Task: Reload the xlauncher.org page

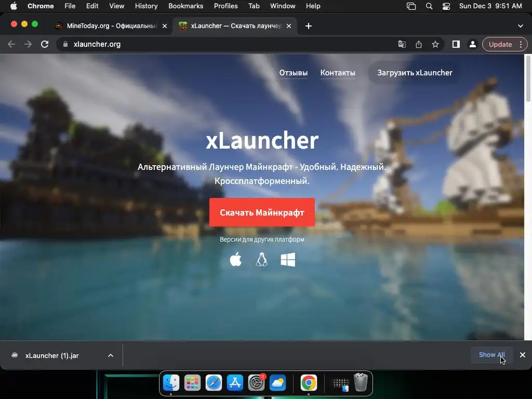Action: point(45,45)
